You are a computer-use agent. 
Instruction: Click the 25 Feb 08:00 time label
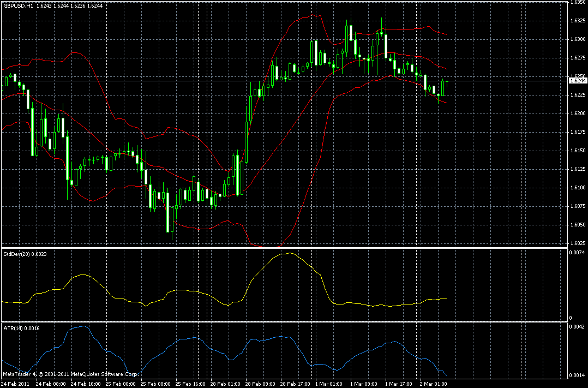tap(155, 384)
